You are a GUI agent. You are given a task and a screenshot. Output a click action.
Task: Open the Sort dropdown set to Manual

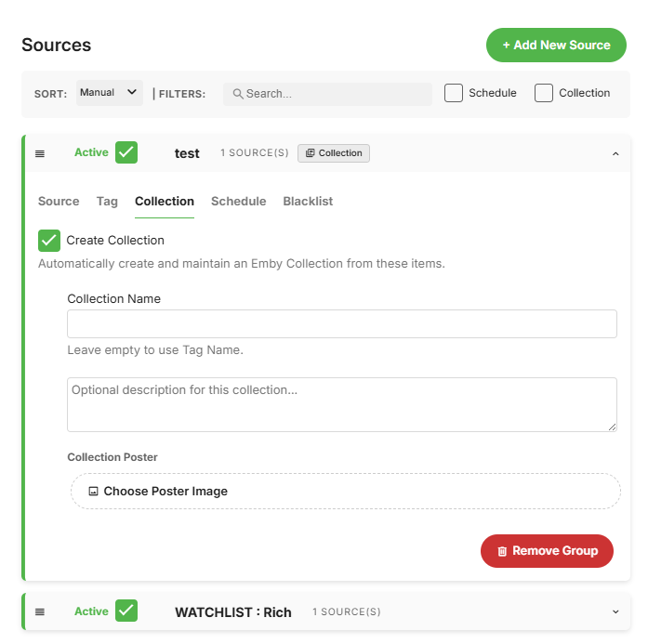[x=109, y=93]
